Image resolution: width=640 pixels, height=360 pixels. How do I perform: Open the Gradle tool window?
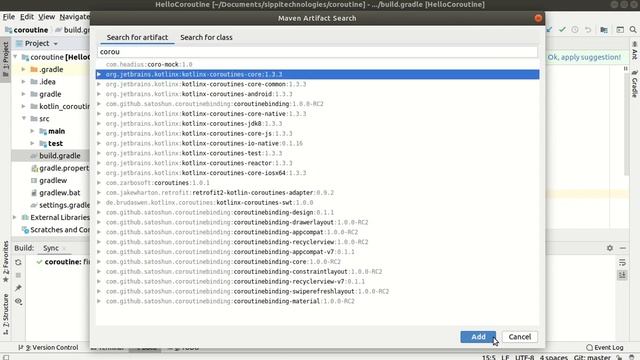pos(635,84)
